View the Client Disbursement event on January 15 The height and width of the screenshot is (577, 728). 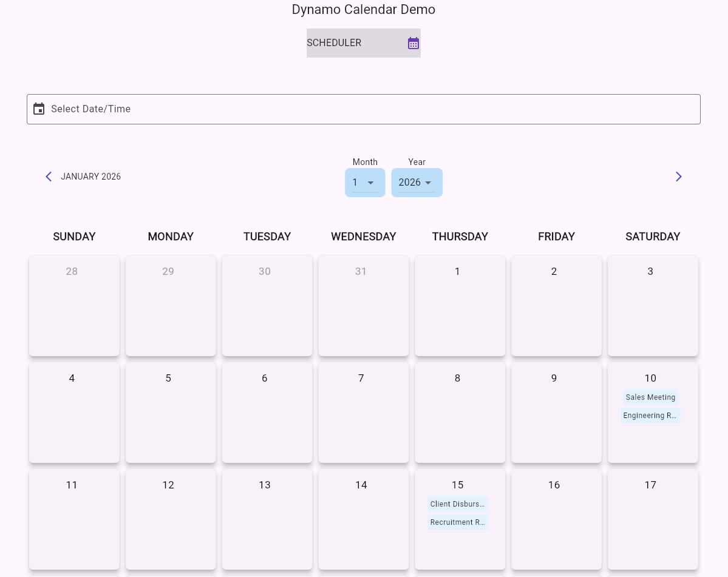point(457,504)
